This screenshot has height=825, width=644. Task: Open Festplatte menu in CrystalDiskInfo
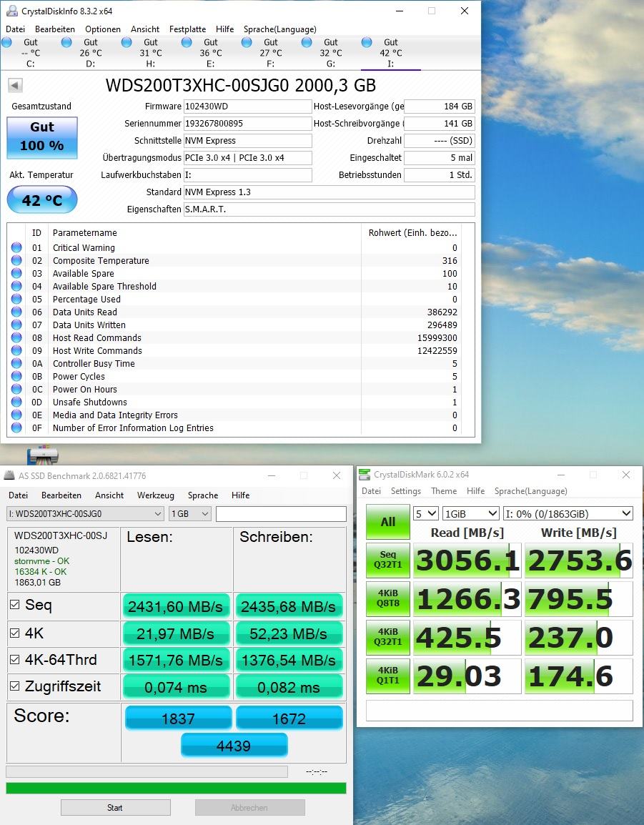click(x=187, y=29)
